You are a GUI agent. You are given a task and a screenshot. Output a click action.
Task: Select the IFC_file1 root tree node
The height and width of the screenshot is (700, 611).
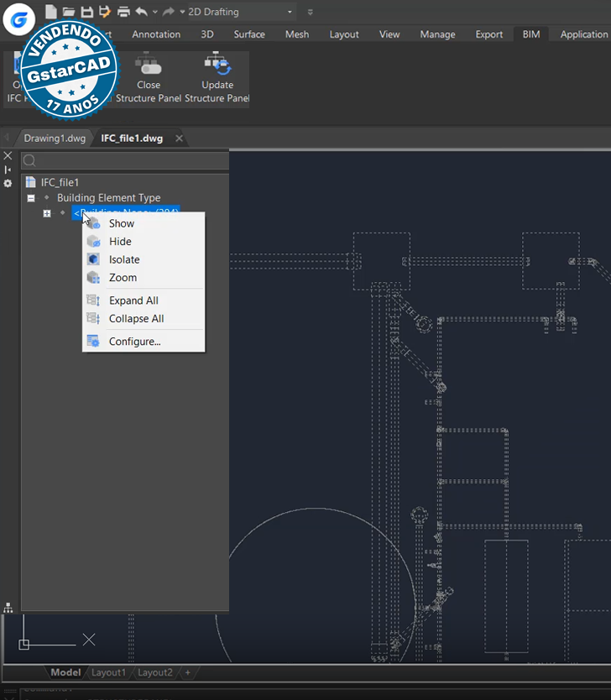(60, 183)
